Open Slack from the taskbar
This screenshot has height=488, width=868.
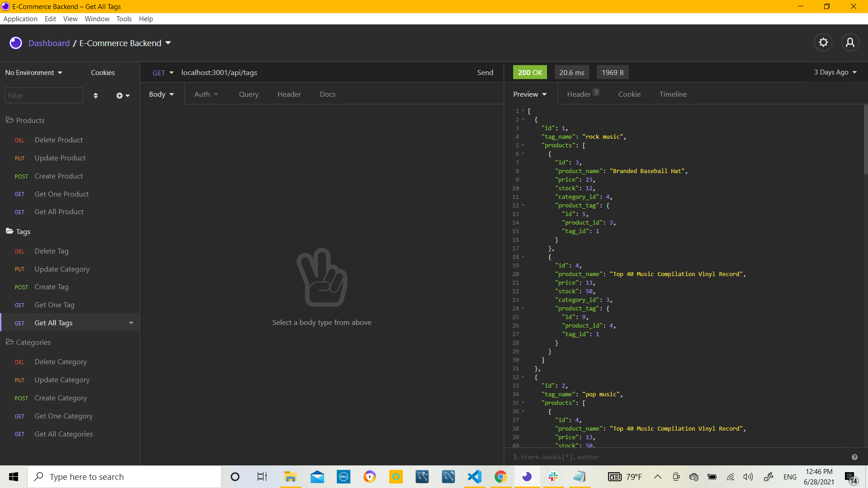553,477
